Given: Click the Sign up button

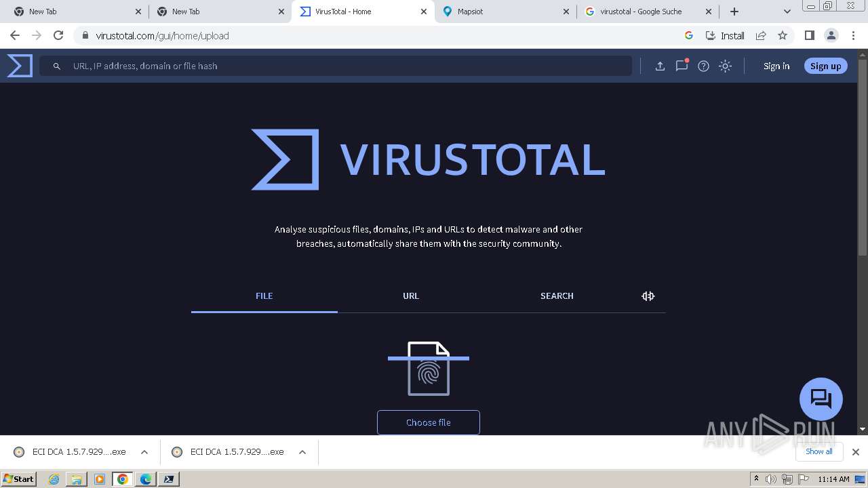Looking at the screenshot, I should (x=825, y=66).
